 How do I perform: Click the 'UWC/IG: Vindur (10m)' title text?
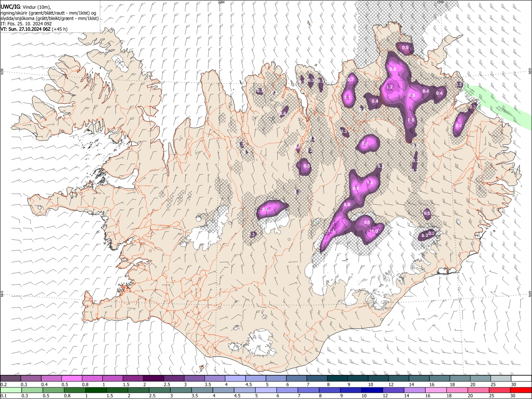(x=25, y=7)
